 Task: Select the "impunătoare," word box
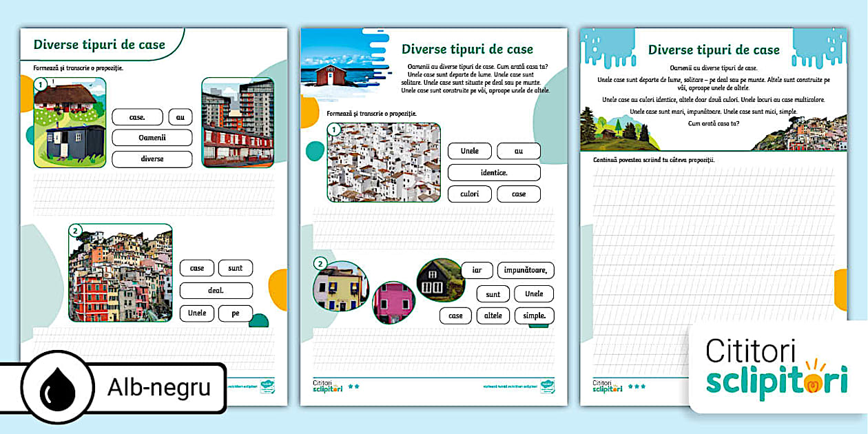pos(525,270)
